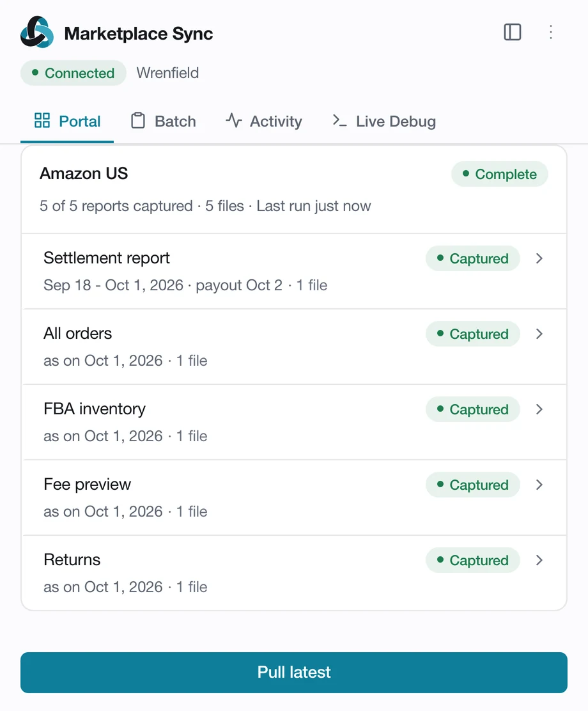Open the Settlement report title
The image size is (588, 711).
point(107,258)
